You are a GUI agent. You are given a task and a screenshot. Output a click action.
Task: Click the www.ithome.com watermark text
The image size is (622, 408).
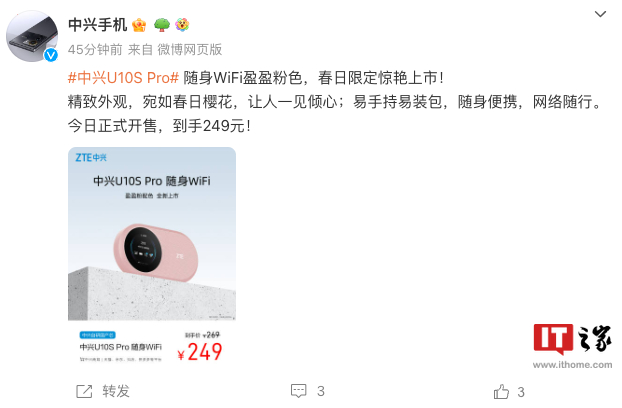tap(572, 365)
